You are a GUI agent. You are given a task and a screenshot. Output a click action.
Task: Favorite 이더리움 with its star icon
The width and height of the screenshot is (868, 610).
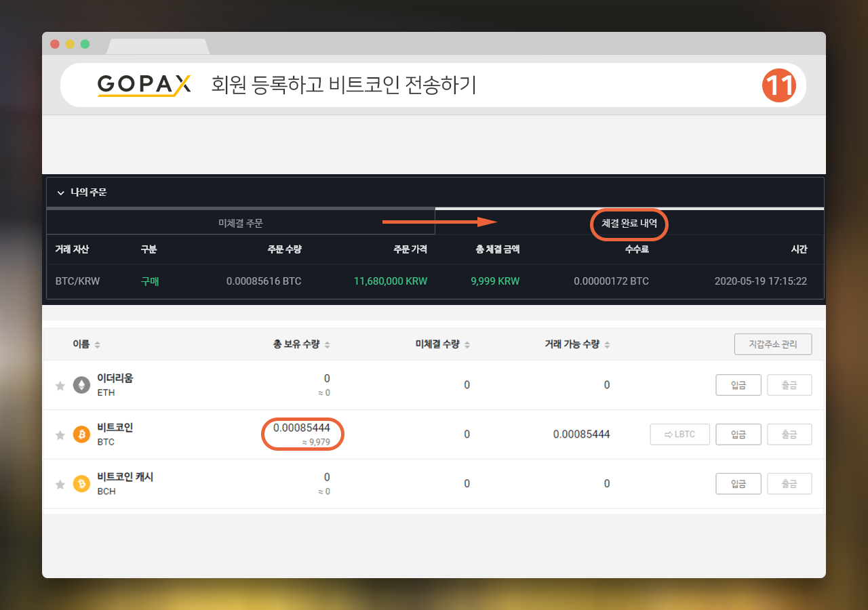pos(60,386)
